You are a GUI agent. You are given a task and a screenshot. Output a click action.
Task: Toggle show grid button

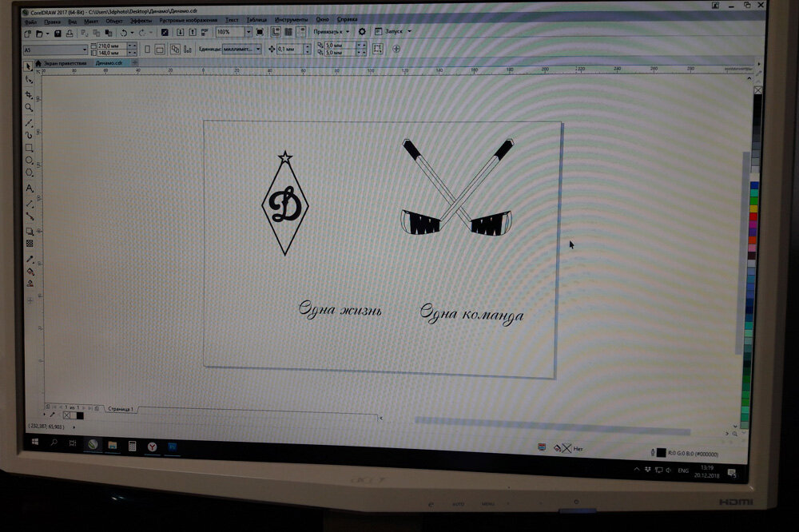pos(288,32)
